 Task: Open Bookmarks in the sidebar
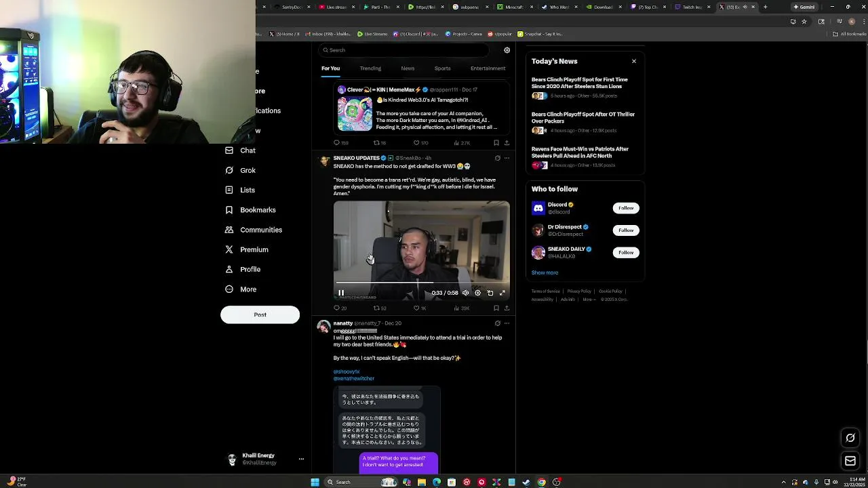pos(250,210)
